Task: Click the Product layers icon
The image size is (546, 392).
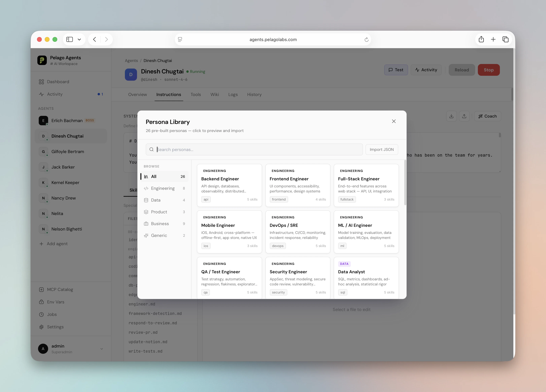Action: 146,212
